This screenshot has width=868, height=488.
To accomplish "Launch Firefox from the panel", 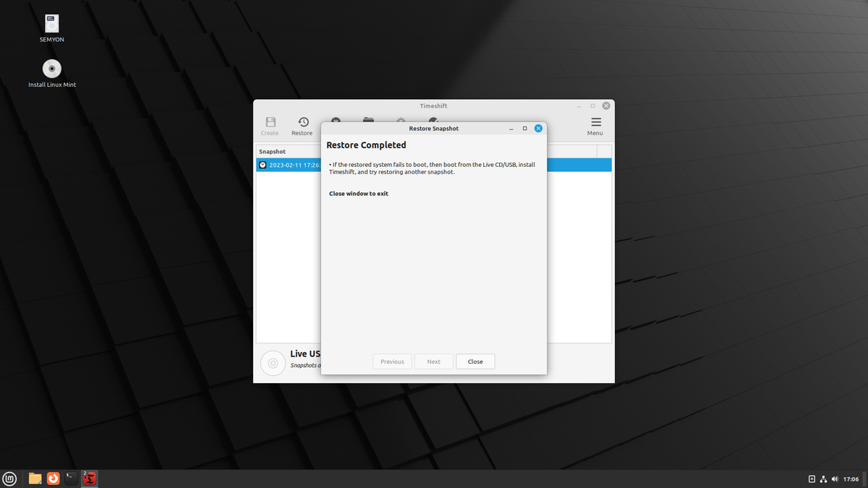I will (x=53, y=479).
